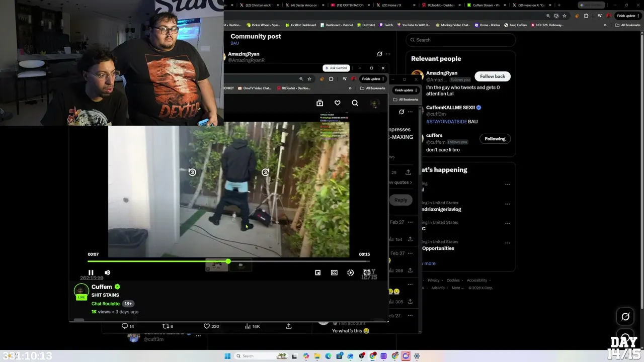Open new browser tab plus button

tap(558, 5)
